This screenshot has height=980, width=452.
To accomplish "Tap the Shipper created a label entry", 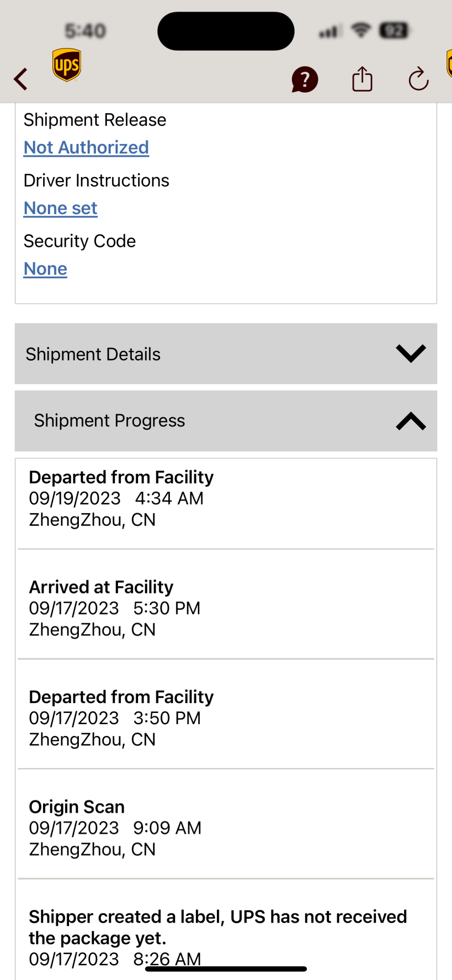I will (x=217, y=927).
